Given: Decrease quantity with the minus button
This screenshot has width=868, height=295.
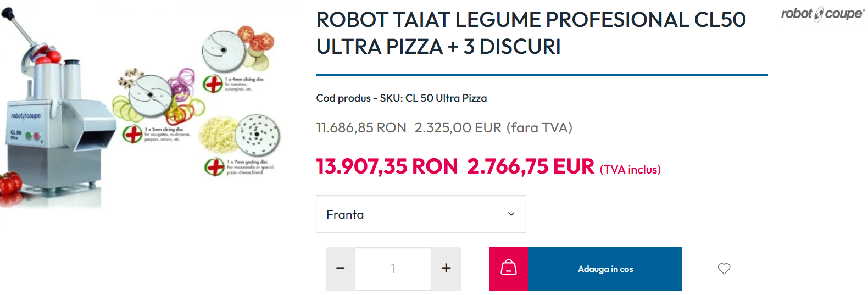Looking at the screenshot, I should [x=341, y=269].
